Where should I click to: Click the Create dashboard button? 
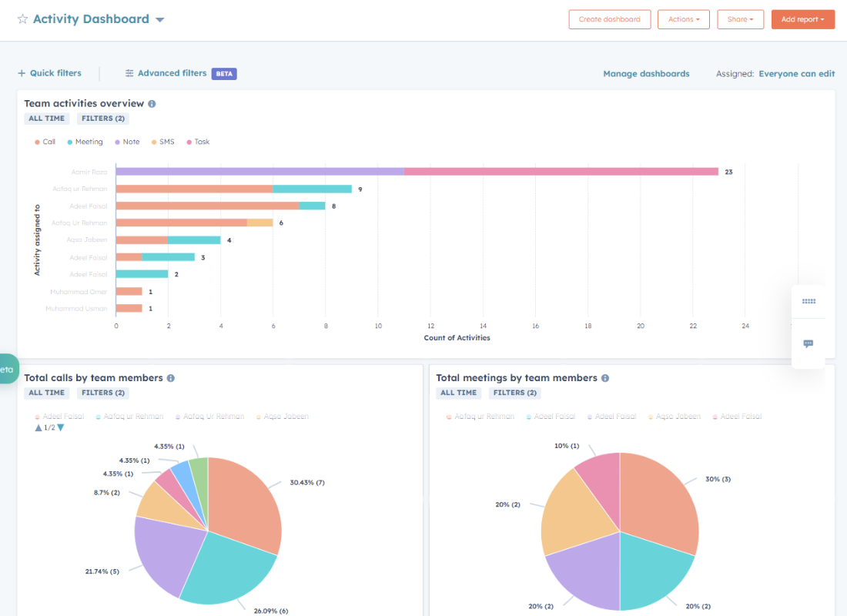pos(609,18)
